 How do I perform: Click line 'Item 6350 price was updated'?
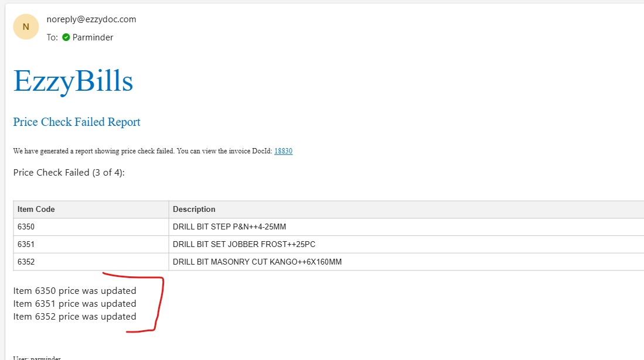[x=75, y=290]
